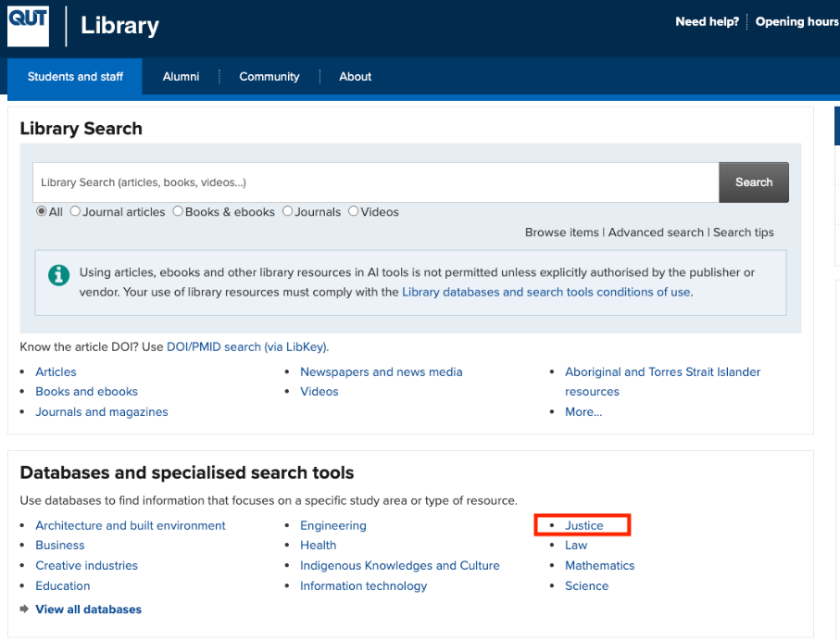Click the QUT logo
The width and height of the screenshot is (840, 641).
tap(28, 25)
